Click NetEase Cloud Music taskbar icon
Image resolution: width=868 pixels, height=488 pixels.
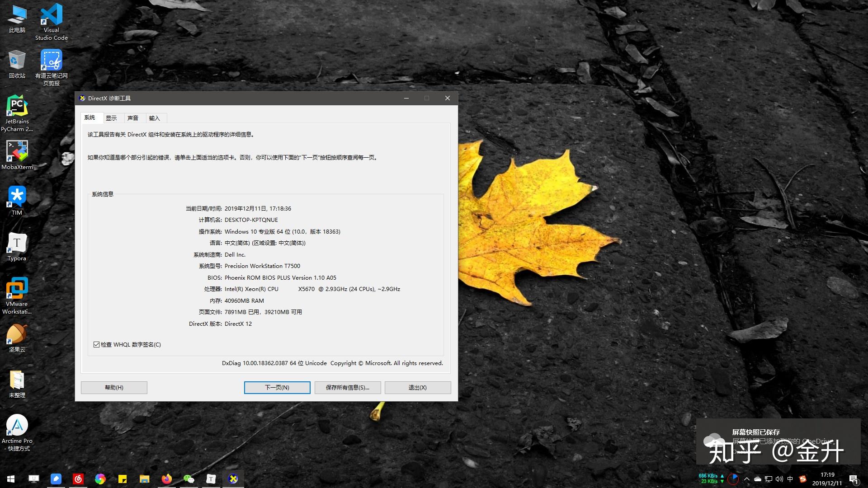[78, 479]
